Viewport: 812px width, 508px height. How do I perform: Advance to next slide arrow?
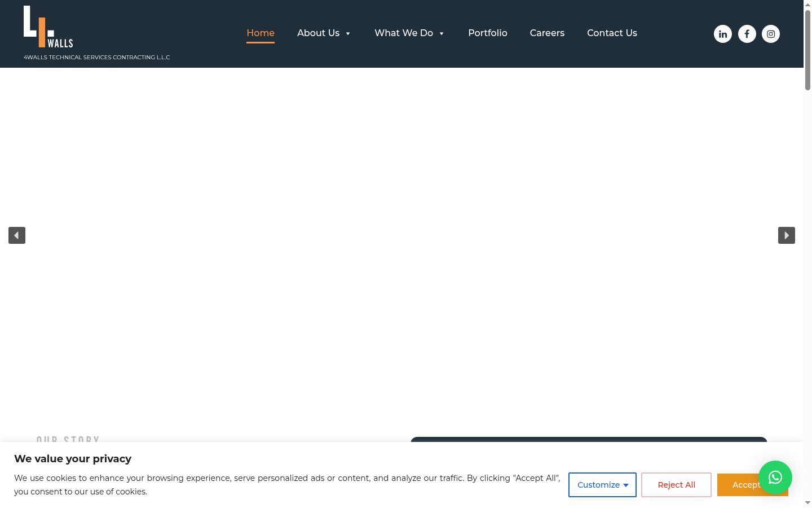787,235
